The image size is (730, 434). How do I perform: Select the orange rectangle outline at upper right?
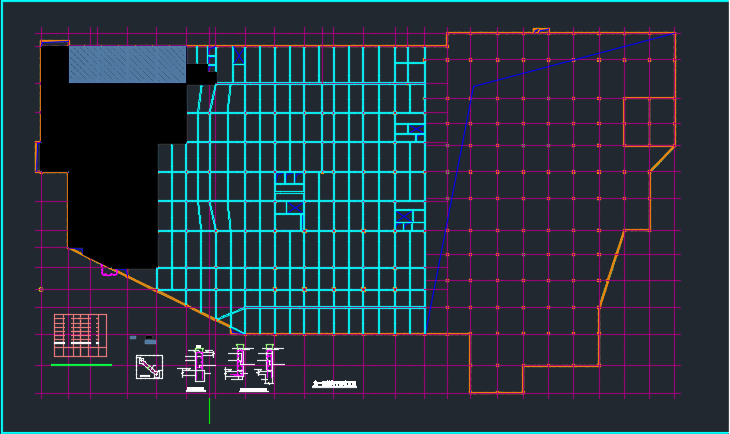point(649,122)
